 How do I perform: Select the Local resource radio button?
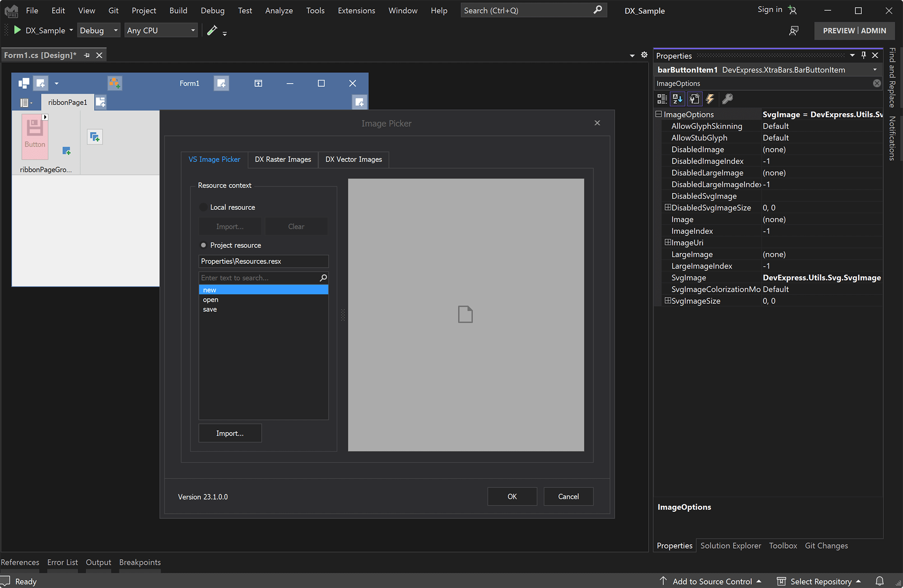coord(203,207)
